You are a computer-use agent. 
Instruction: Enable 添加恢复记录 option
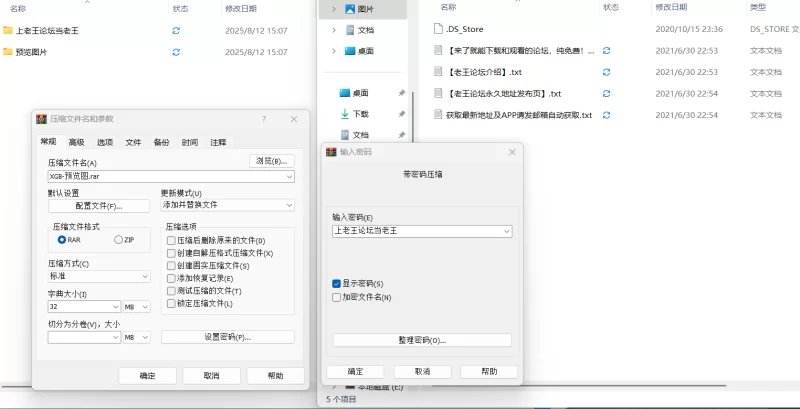coord(171,278)
